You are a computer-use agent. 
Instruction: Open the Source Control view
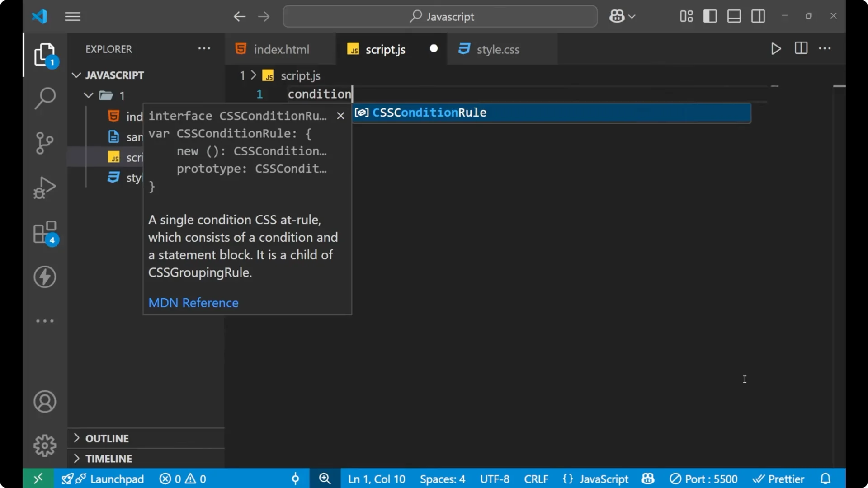(x=44, y=143)
